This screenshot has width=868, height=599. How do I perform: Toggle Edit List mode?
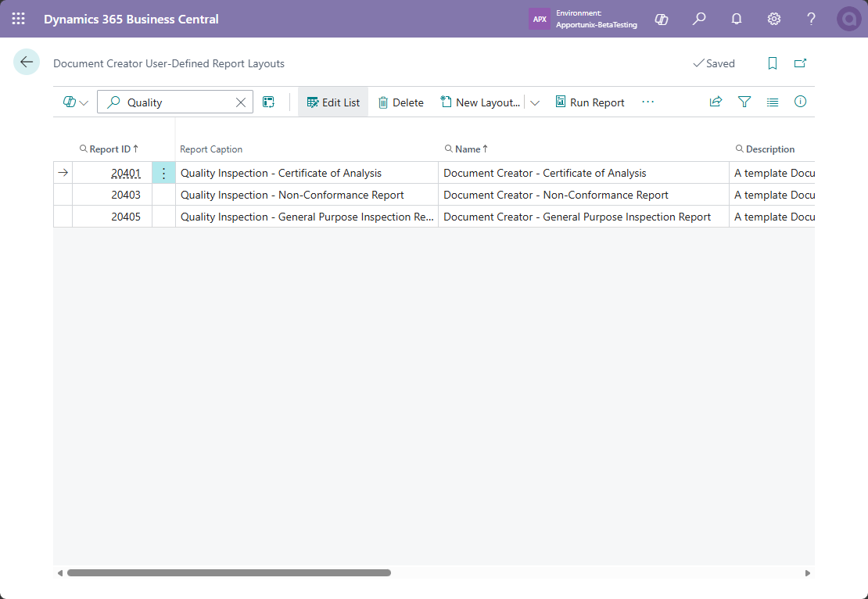click(x=333, y=102)
